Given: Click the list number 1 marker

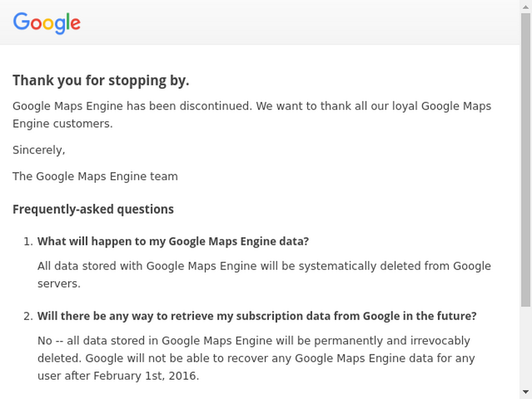Looking at the screenshot, I should (x=28, y=242).
